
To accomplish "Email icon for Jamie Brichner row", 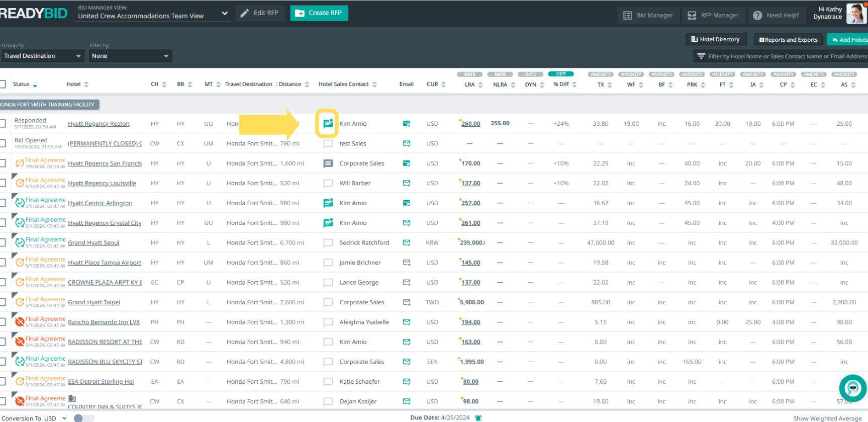I will tap(407, 263).
